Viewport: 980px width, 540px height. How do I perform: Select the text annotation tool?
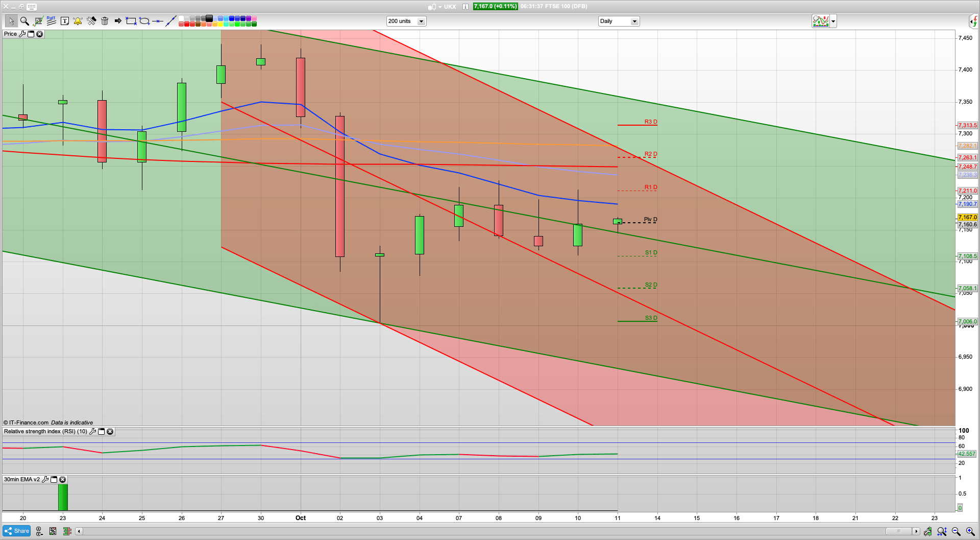pos(65,21)
